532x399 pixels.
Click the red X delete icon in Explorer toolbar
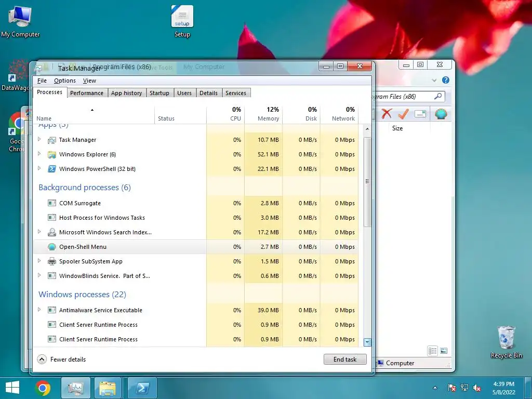387,114
